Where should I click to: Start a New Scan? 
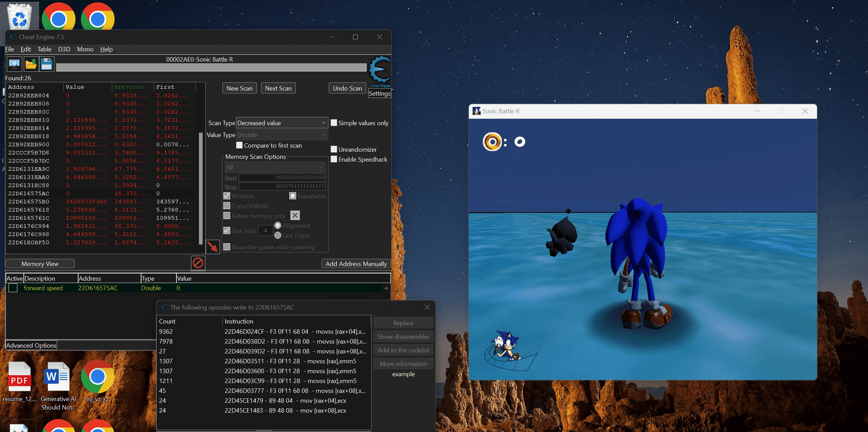click(x=239, y=88)
